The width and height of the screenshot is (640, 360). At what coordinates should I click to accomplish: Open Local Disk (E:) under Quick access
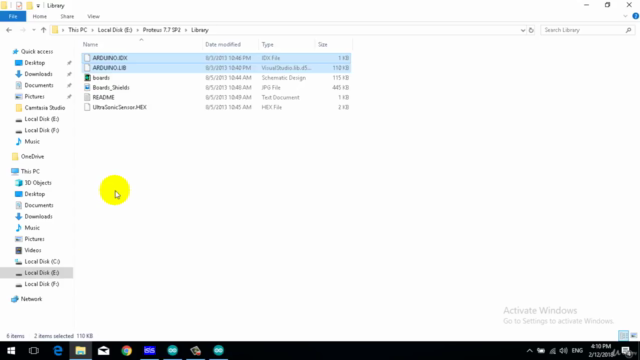(42, 119)
